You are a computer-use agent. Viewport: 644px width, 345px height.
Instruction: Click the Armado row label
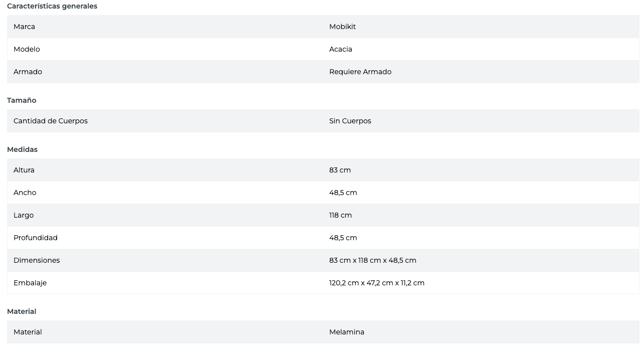pos(28,72)
